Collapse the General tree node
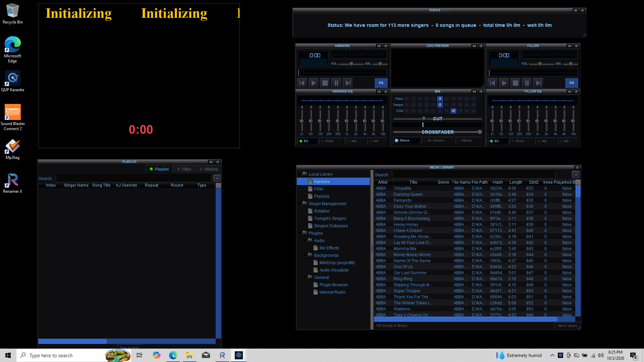This screenshot has height=362, width=644. point(305,278)
